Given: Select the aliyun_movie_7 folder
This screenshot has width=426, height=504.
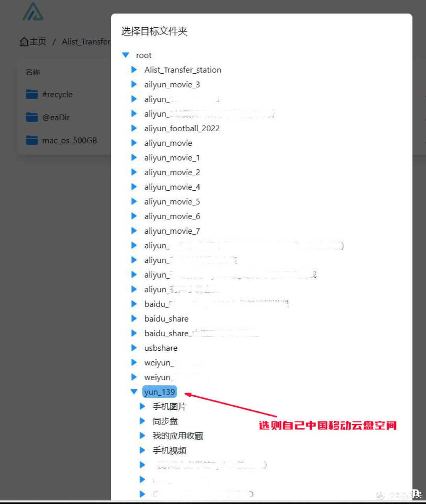Looking at the screenshot, I should 172,231.
